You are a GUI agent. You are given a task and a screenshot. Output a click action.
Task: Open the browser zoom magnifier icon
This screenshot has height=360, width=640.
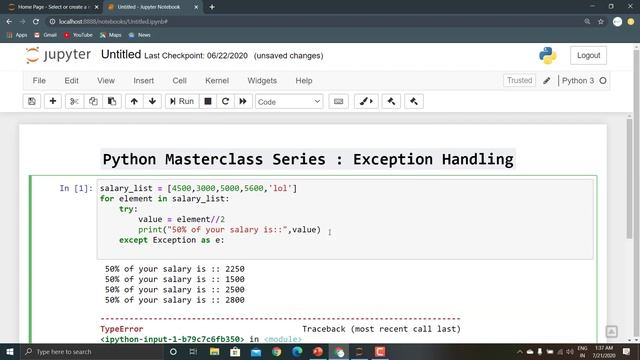point(587,22)
